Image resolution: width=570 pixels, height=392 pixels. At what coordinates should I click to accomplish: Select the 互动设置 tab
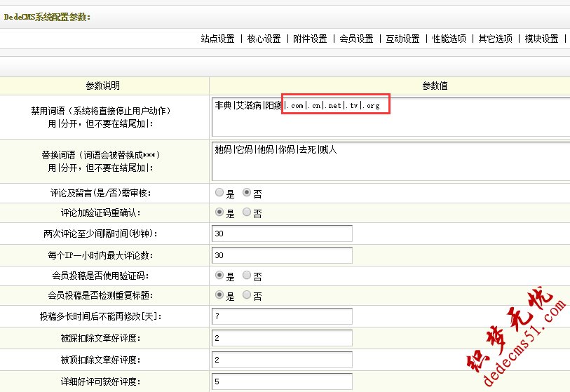pos(402,39)
